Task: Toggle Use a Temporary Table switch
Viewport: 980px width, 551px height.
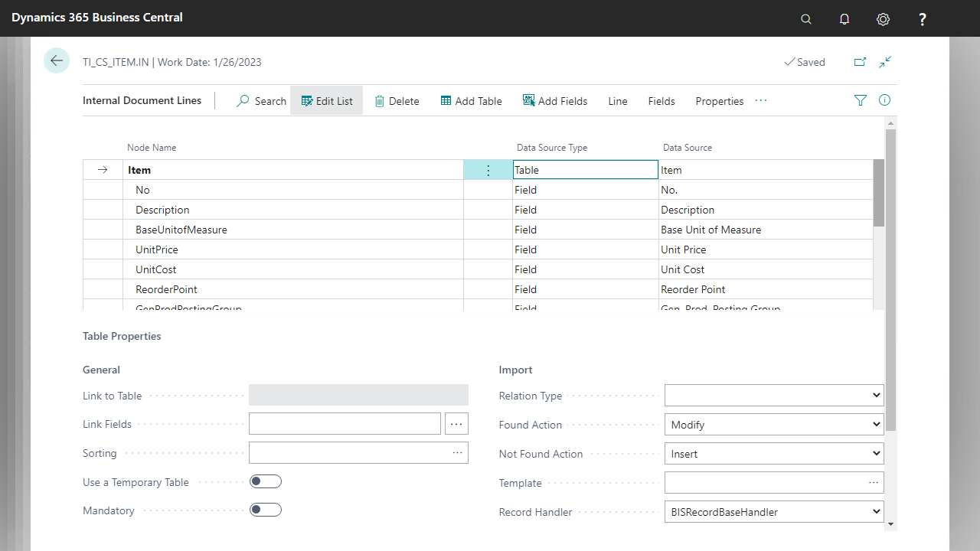Action: point(266,481)
